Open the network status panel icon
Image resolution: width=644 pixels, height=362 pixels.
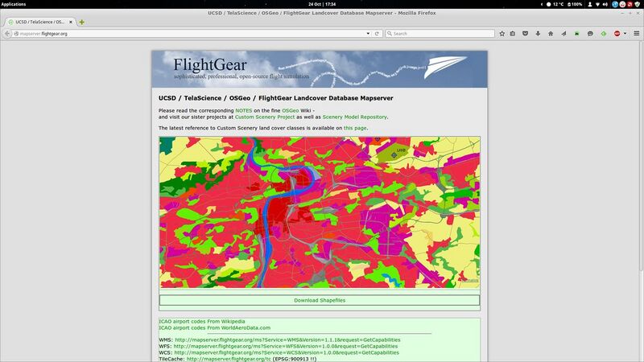point(597,4)
